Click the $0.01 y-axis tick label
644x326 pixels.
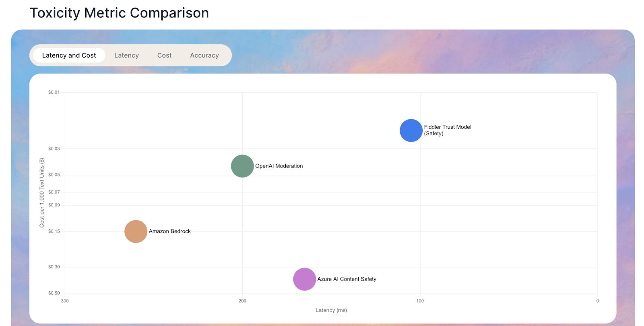pos(54,92)
